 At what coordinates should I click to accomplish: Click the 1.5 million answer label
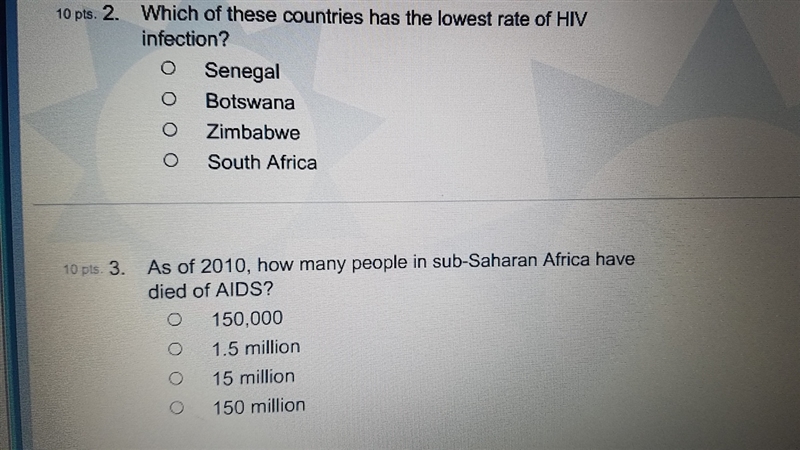coord(256,348)
